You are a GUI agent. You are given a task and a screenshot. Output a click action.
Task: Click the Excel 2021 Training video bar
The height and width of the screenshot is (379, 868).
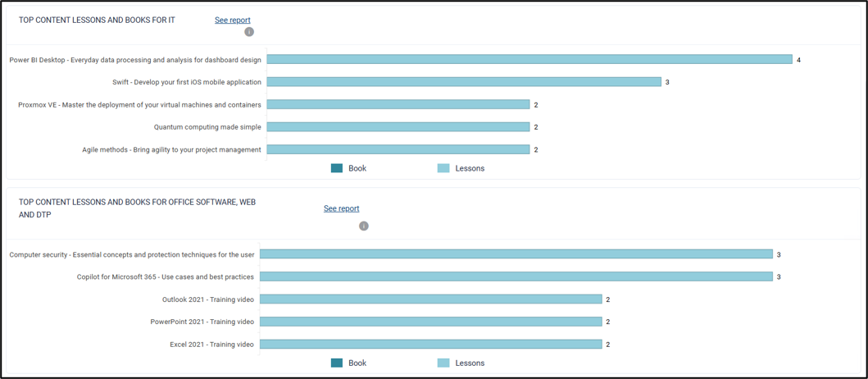431,344
